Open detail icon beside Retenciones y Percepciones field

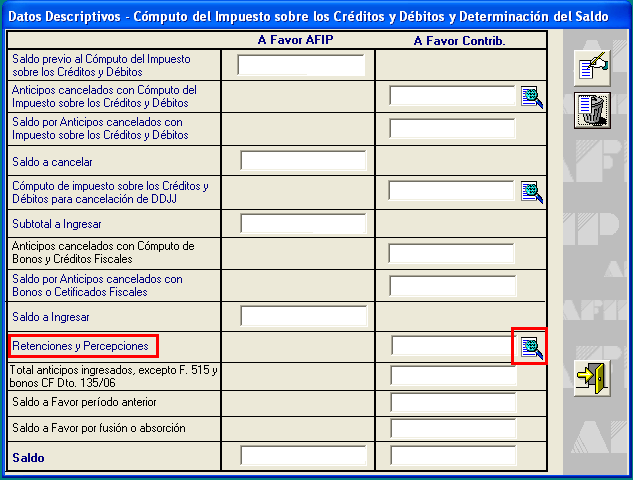coord(530,346)
